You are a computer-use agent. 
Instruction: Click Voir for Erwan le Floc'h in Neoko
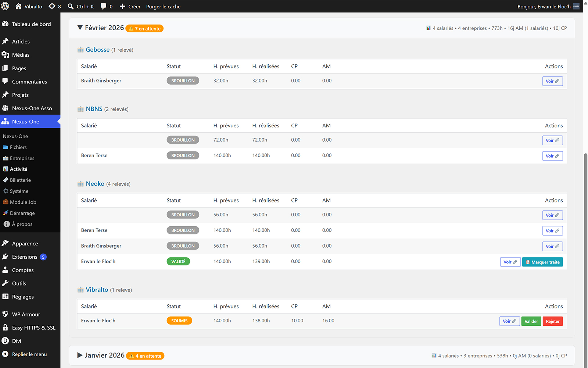coord(510,262)
